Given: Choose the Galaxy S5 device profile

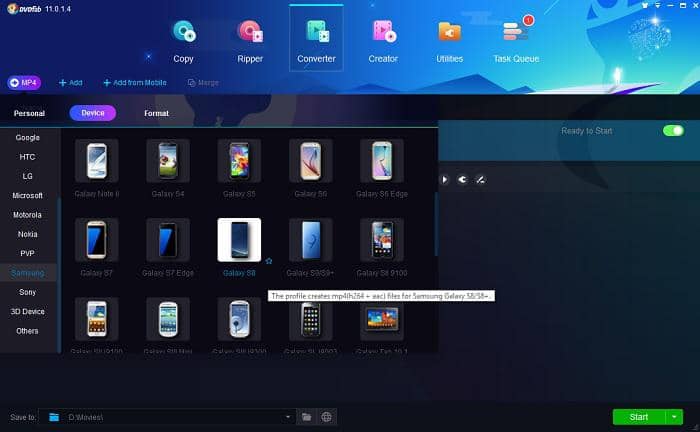Looking at the screenshot, I should coord(239,161).
